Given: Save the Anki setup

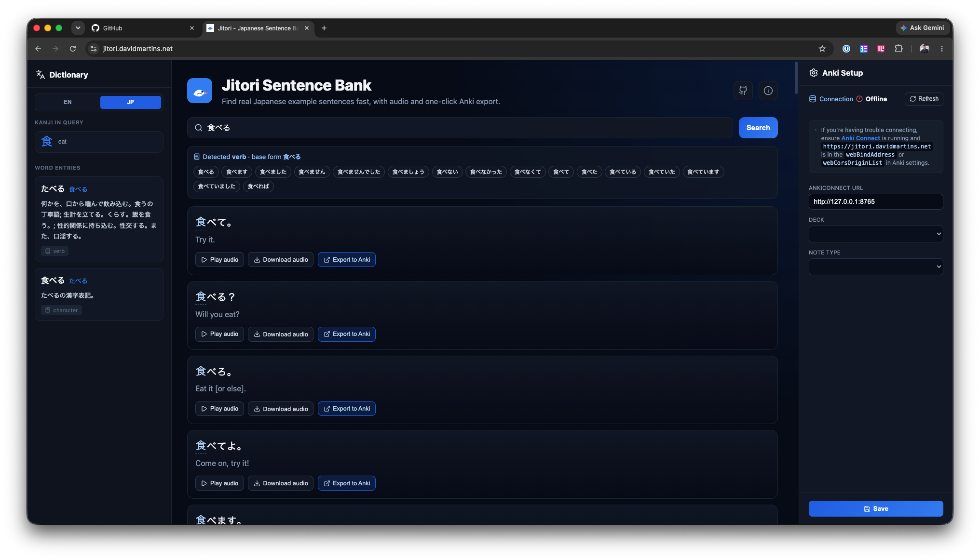Looking at the screenshot, I should coord(875,509).
